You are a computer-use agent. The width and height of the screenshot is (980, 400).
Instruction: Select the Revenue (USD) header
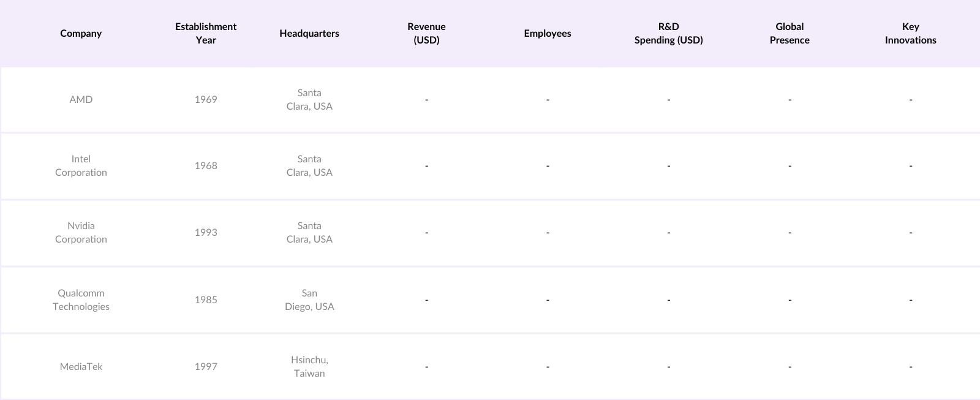pyautogui.click(x=426, y=33)
